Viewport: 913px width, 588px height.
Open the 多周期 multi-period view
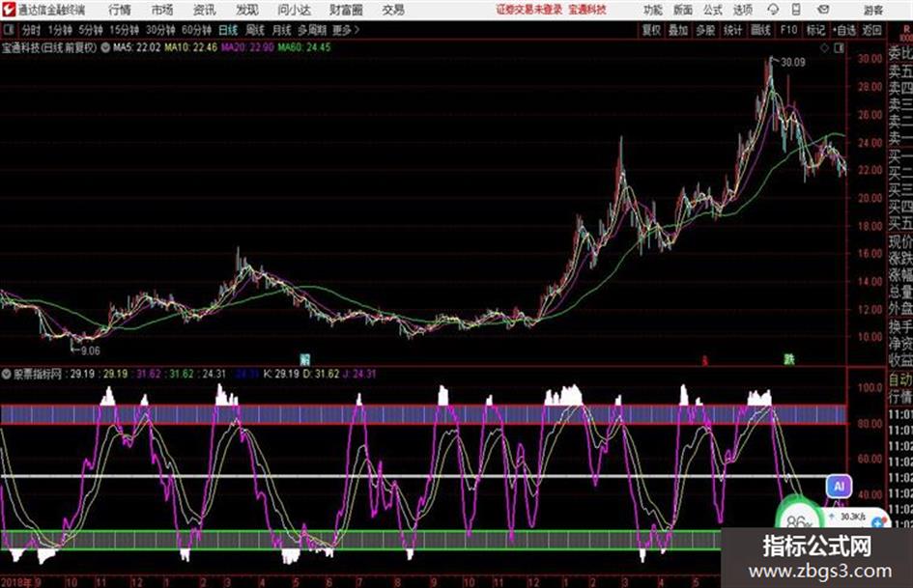pyautogui.click(x=311, y=30)
